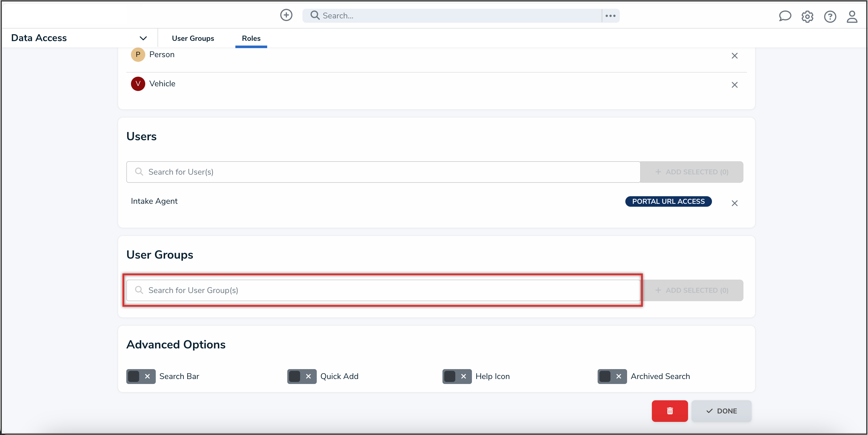
Task: Select the Roles tab
Action: click(x=251, y=38)
